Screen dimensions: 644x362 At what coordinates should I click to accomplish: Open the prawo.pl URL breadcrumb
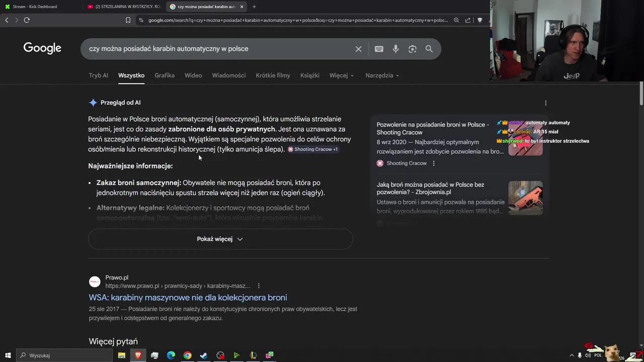(178, 286)
